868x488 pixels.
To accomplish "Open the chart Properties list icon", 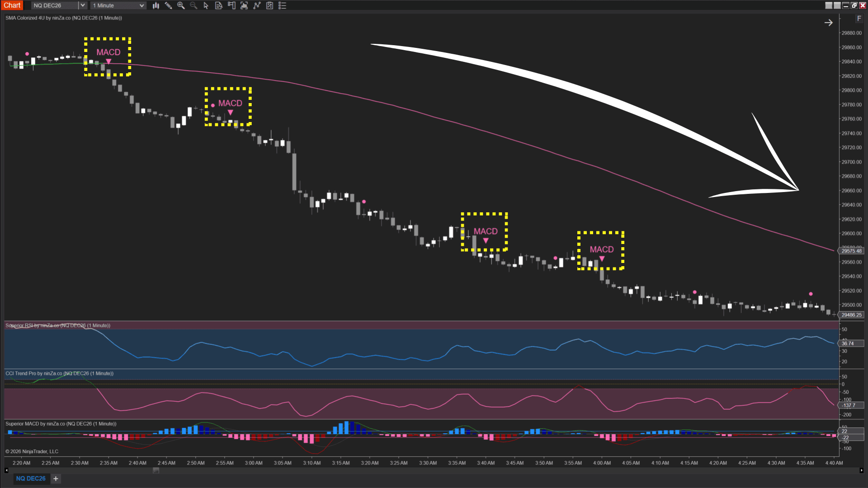I will point(282,5).
